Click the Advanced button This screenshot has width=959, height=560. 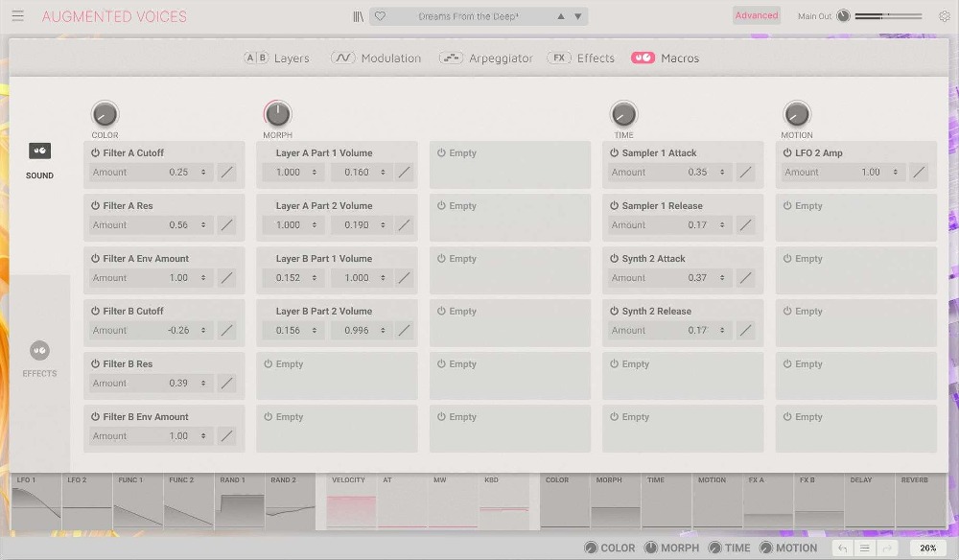(x=756, y=14)
